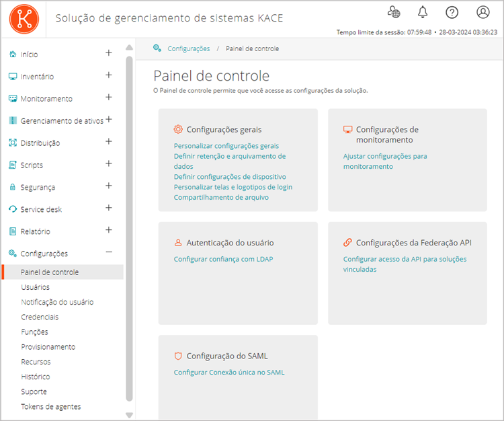
Task: Expand the Inventário menu plus
Action: point(109,75)
